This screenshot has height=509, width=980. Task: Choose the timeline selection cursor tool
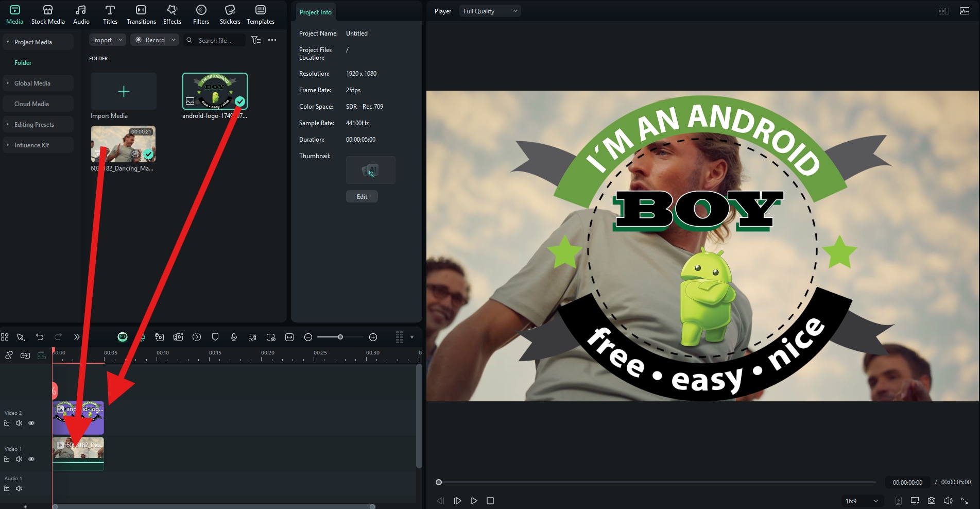(21, 337)
